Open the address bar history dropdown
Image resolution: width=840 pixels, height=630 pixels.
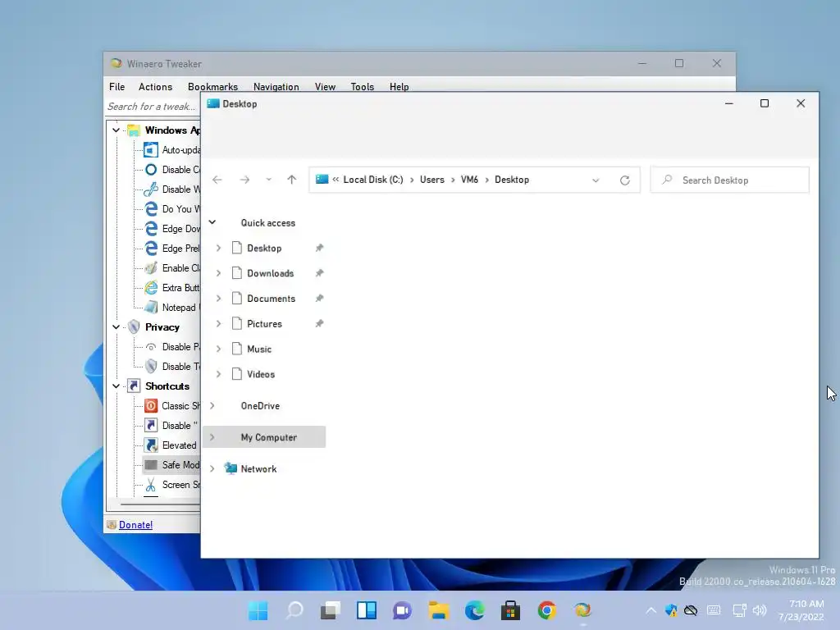pos(596,180)
